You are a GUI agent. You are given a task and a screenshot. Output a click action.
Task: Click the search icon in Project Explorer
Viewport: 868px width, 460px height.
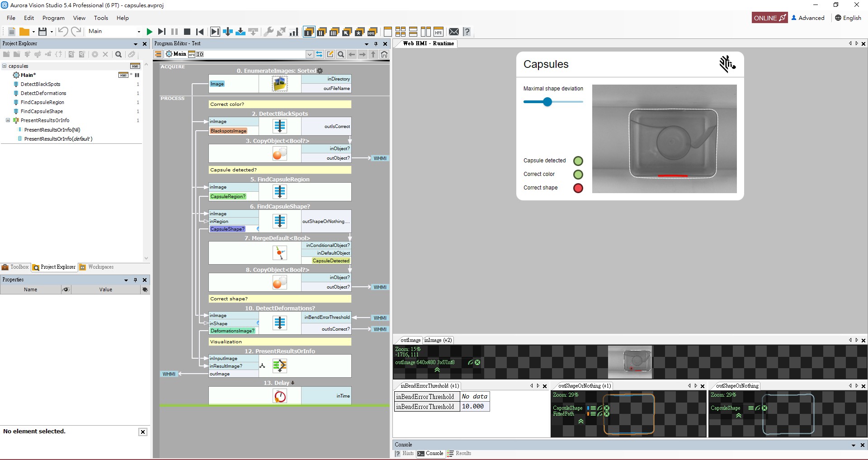pos(118,54)
